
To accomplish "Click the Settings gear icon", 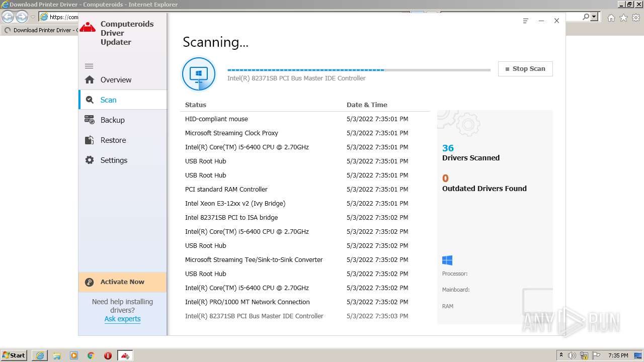I will coord(90,160).
